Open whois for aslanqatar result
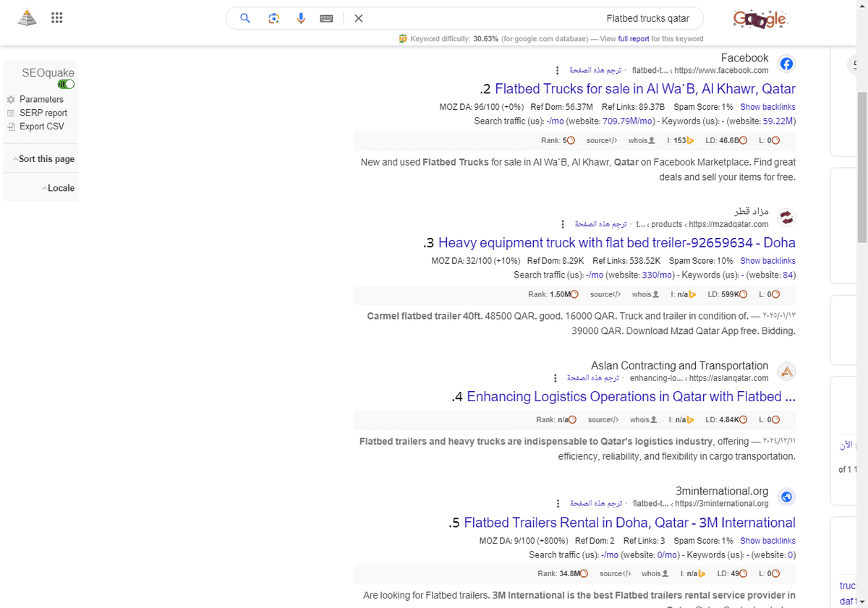 643,419
